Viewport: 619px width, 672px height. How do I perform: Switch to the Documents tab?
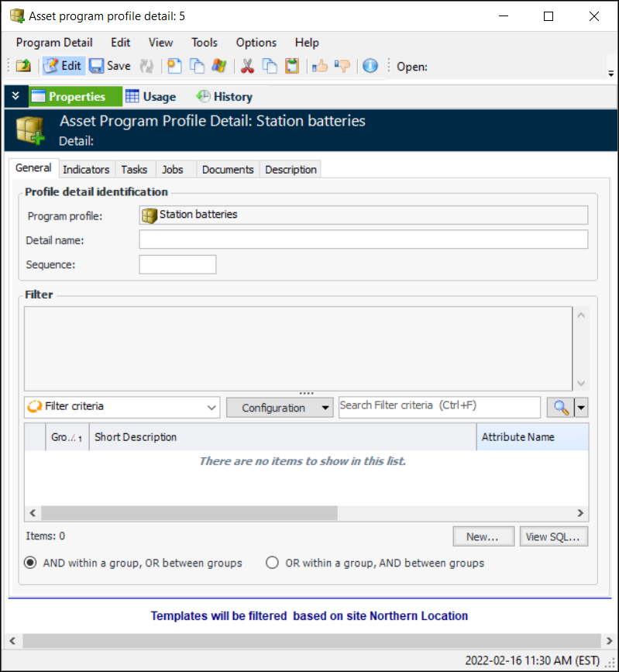point(228,170)
